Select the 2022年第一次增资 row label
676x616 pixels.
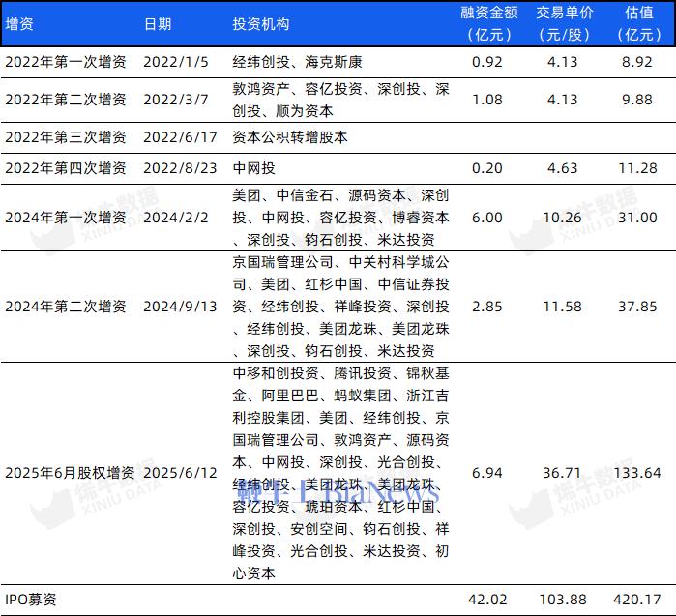[x=66, y=62]
